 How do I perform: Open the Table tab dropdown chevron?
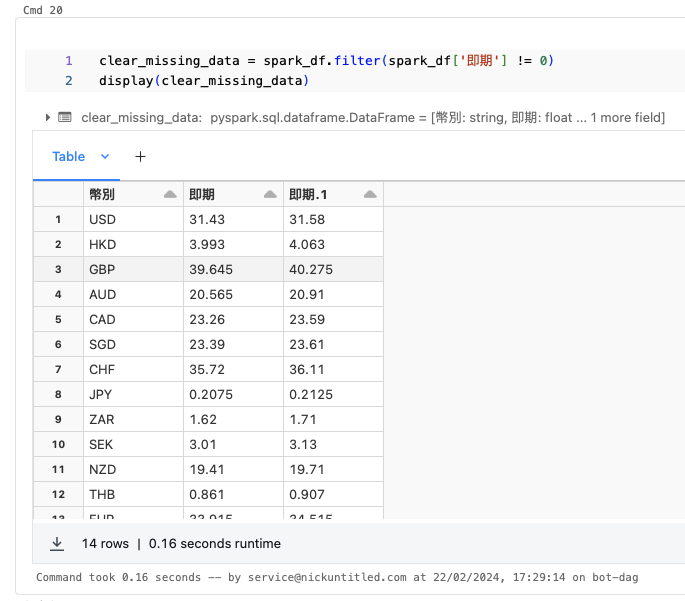105,156
